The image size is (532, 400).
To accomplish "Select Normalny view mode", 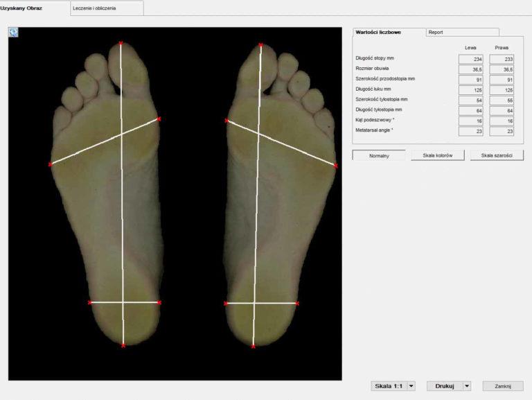I will click(379, 155).
